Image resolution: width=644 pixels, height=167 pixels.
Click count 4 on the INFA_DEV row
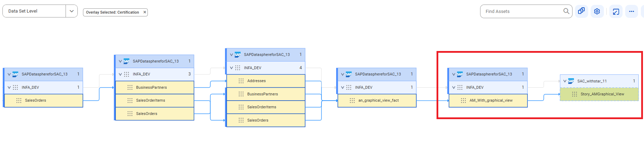pos(301,68)
